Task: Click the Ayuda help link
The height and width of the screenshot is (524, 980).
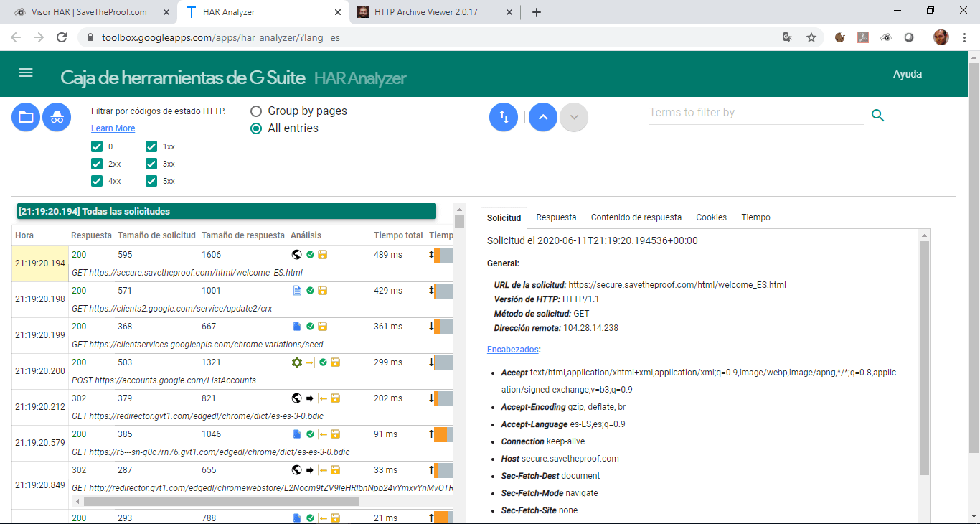Action: point(908,74)
